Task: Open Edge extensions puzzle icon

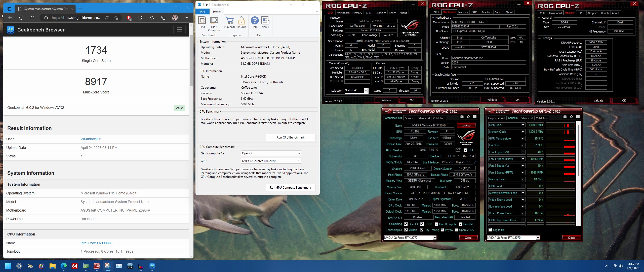Action: point(140,18)
